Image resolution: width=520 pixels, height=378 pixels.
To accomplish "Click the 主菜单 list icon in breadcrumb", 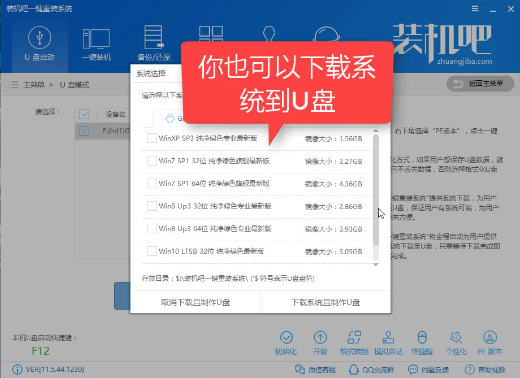I will coord(13,84).
